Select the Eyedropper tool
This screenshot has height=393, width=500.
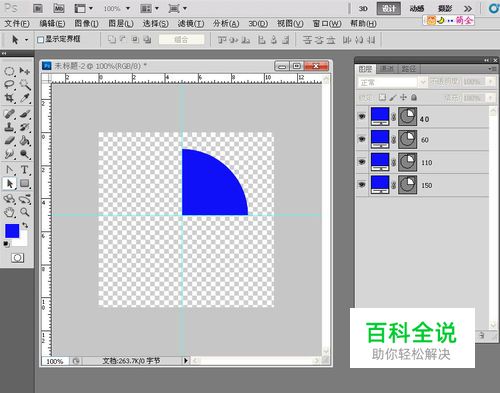24,98
